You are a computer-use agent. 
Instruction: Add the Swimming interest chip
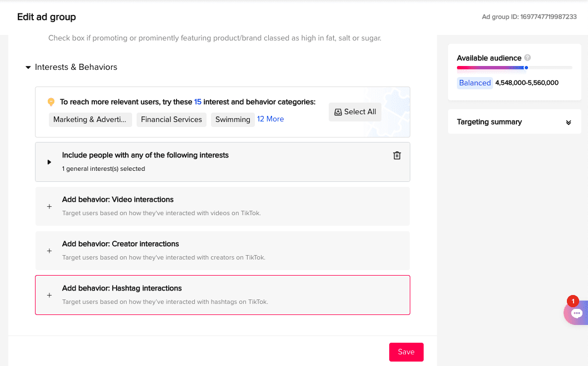click(233, 119)
